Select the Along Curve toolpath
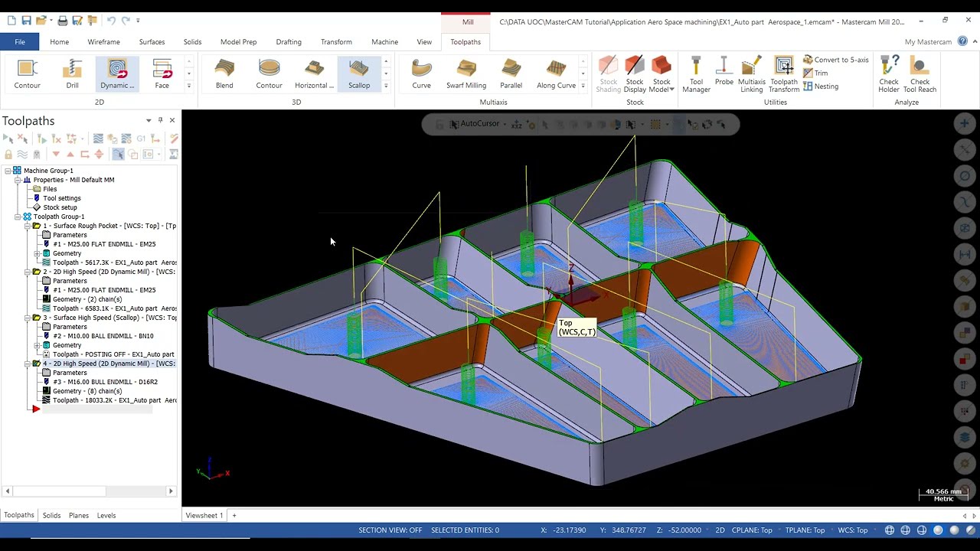The image size is (980, 551). point(557,73)
